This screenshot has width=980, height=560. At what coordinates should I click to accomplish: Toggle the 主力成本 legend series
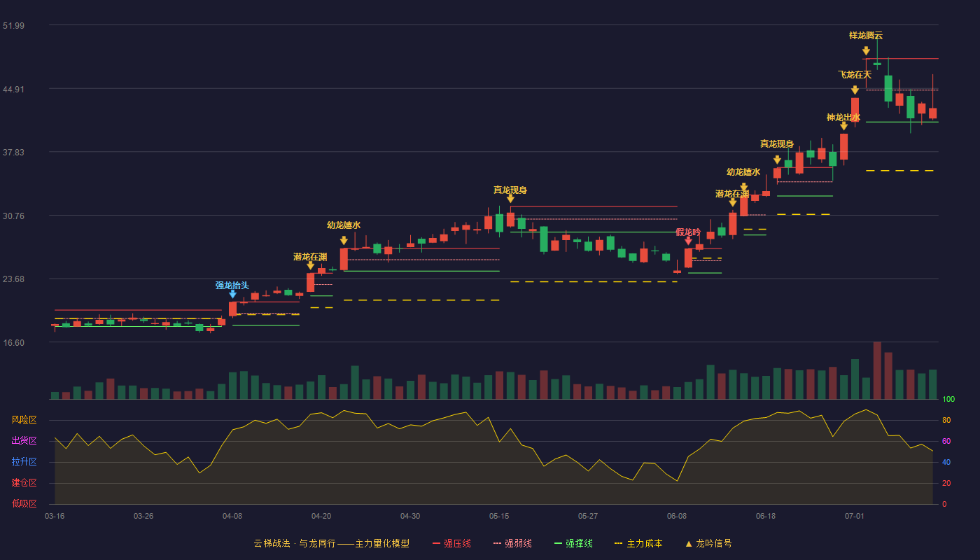[x=638, y=543]
